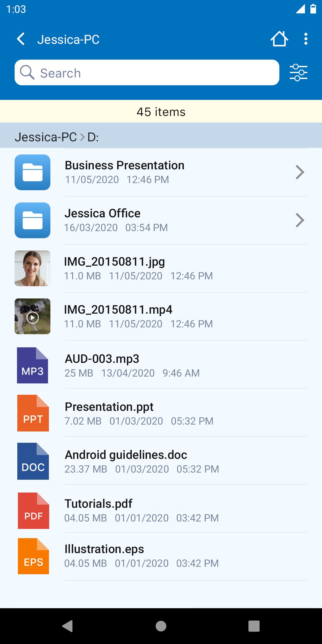Tap the EPS file icon
Viewport: 322px width, 644px height.
click(x=33, y=556)
